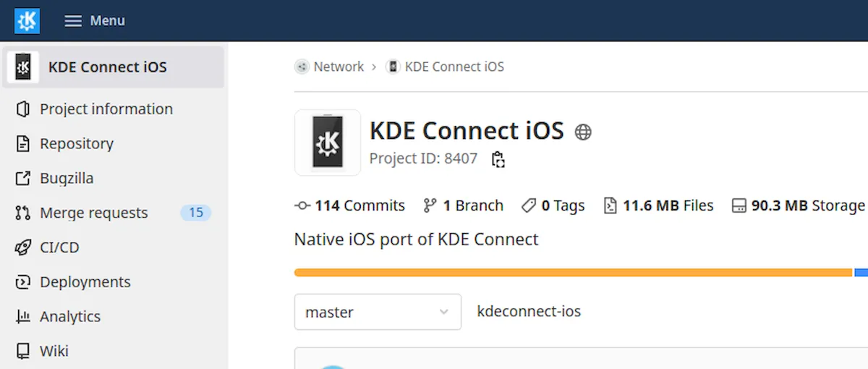Click the blue language bar segment
The image size is (868, 369).
pos(861,273)
